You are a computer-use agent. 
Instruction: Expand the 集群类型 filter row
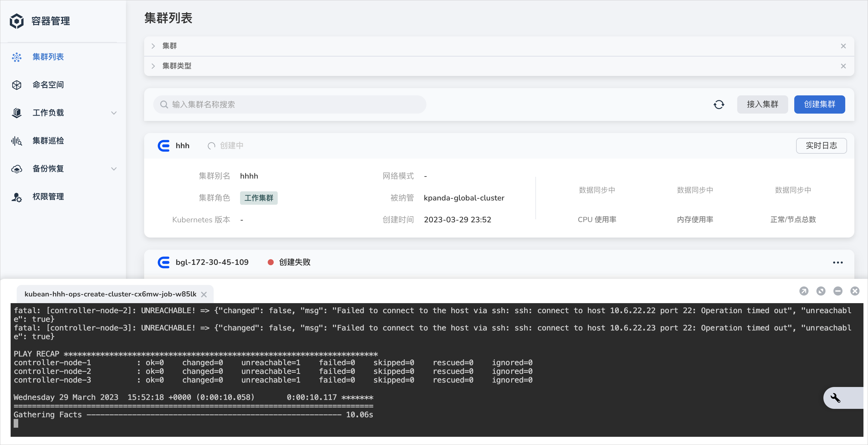coord(153,66)
